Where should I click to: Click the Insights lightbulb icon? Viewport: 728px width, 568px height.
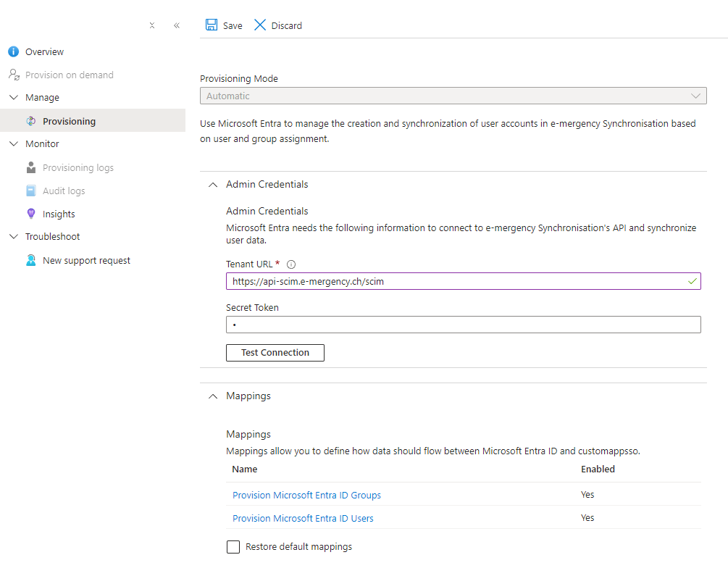click(31, 214)
